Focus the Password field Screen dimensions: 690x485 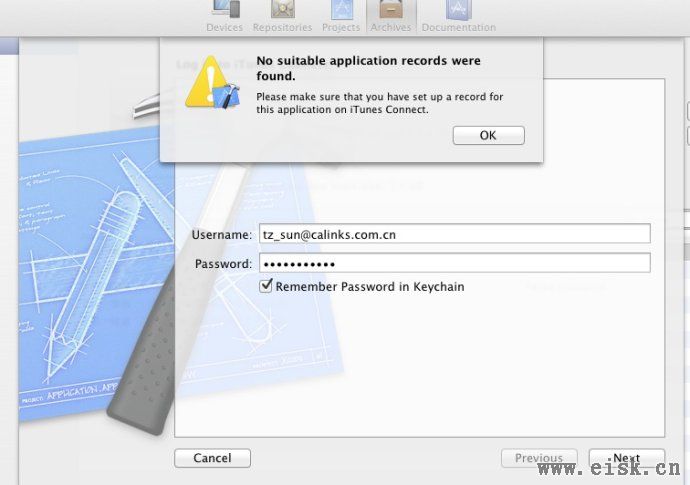pyautogui.click(x=455, y=263)
